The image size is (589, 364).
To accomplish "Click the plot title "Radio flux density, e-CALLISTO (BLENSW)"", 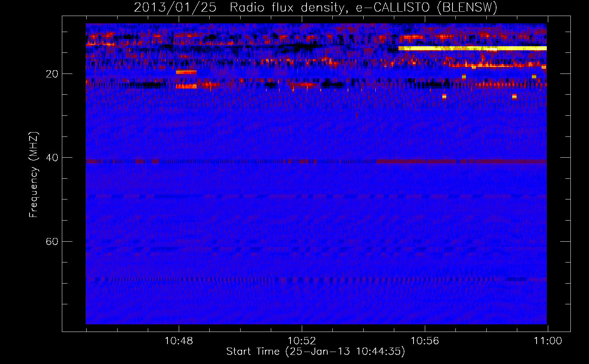I will [363, 8].
